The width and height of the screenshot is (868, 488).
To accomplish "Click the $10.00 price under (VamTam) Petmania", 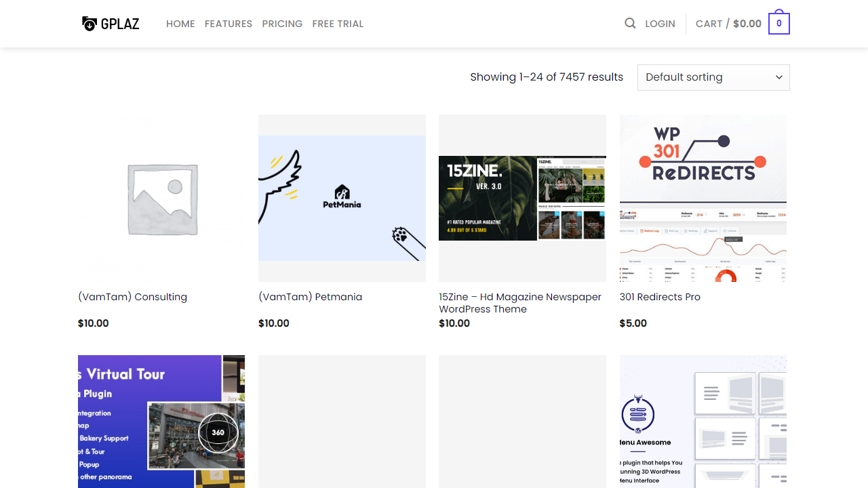I will click(274, 323).
